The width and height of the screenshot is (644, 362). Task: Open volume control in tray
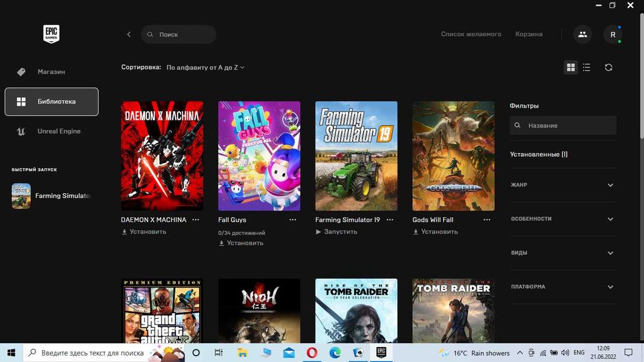565,352
